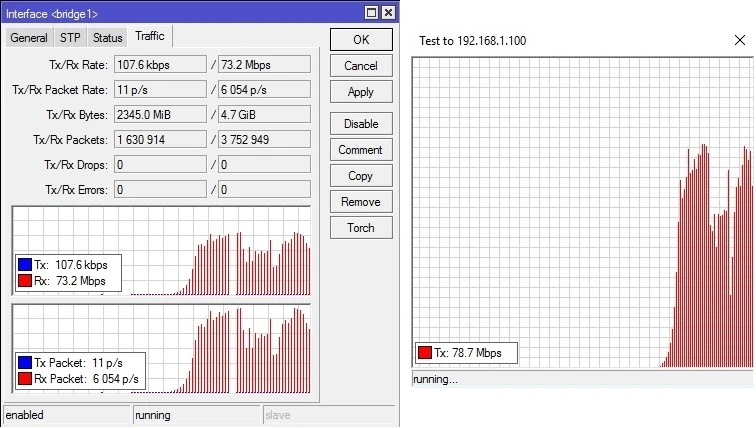Launch the Torch tool
This screenshot has height=428, width=756.
tap(360, 228)
